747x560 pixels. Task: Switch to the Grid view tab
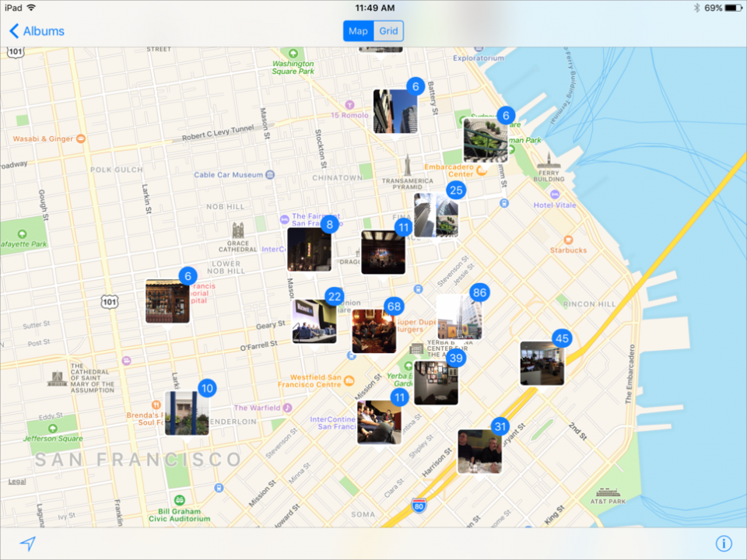[x=388, y=31]
